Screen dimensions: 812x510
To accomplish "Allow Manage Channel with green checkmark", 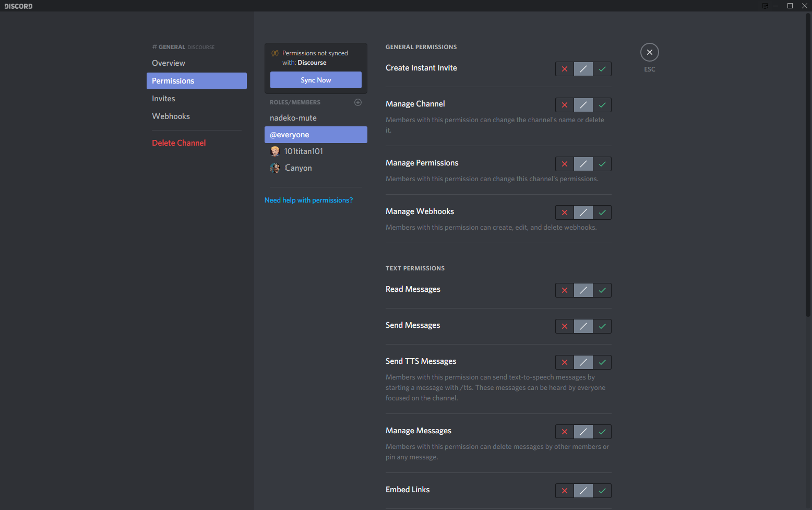I will click(602, 105).
